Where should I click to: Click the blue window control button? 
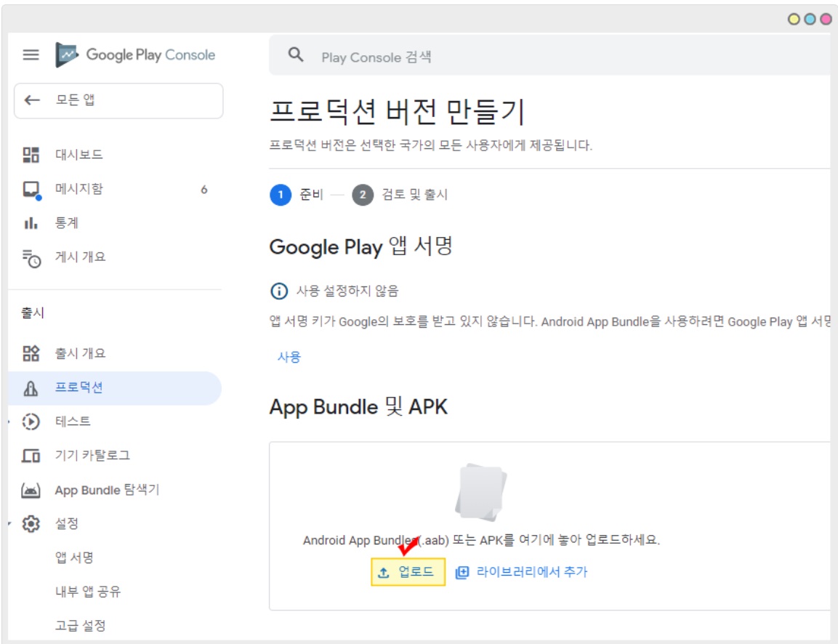[810, 19]
